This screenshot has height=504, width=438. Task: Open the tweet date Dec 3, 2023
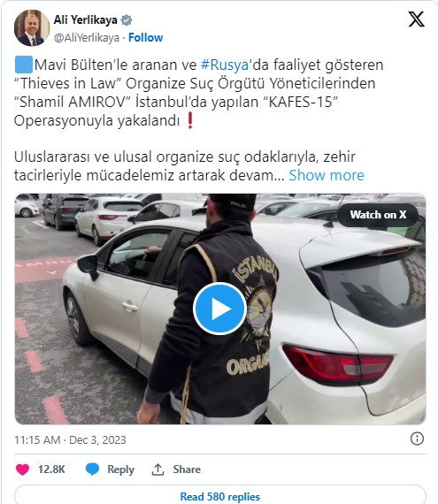97,440
